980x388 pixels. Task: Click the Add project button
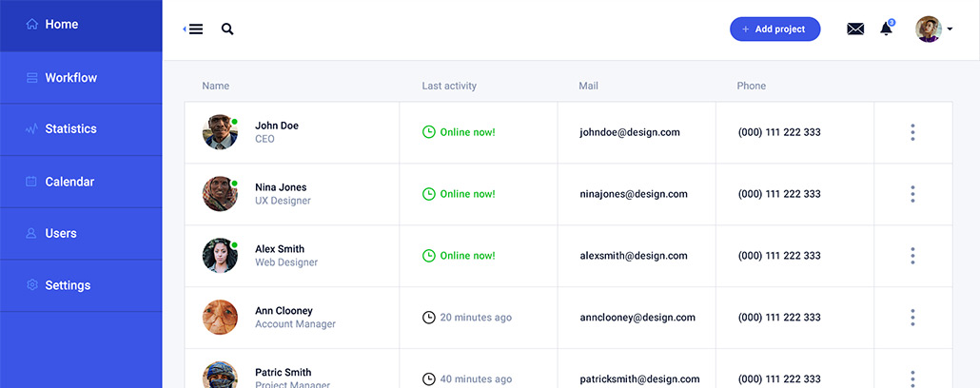(775, 29)
